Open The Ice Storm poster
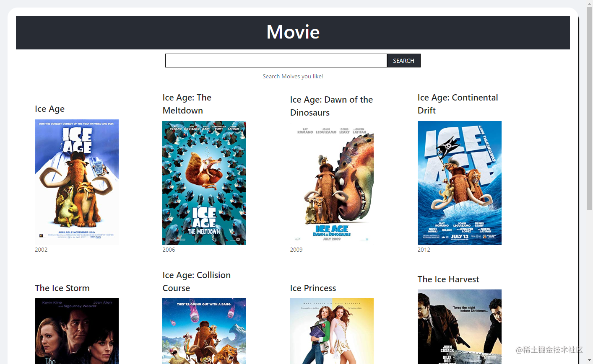 coord(77,331)
